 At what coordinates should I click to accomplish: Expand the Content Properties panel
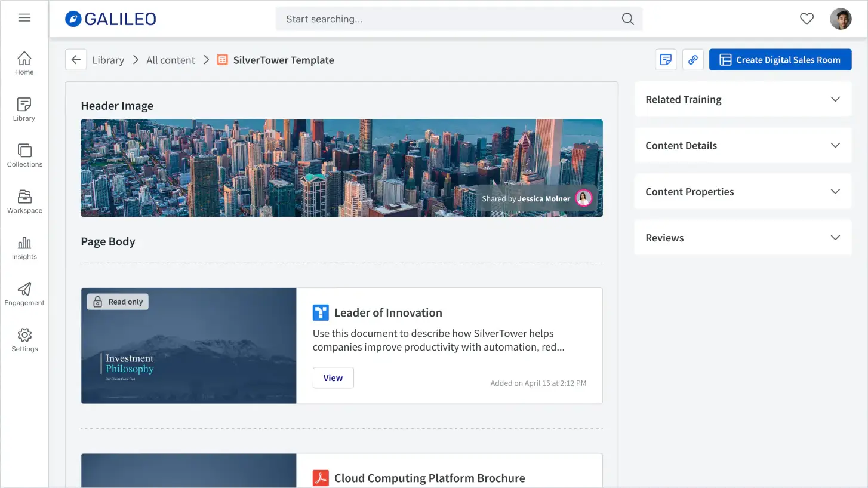[743, 191]
